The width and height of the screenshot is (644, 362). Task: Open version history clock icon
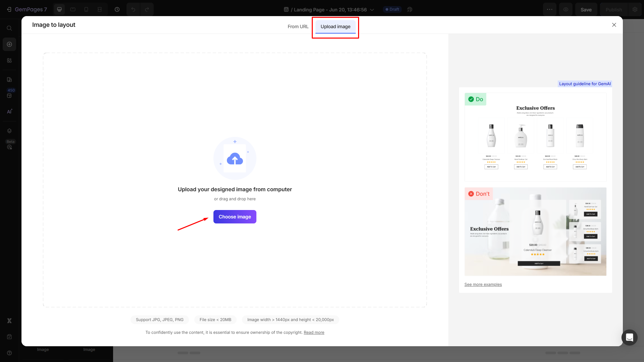click(117, 9)
